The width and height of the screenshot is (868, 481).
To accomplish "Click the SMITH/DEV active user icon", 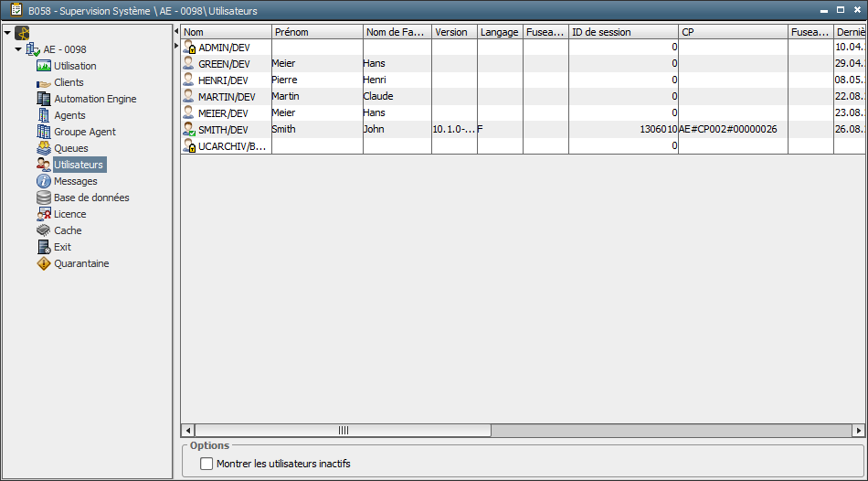I will (x=189, y=130).
